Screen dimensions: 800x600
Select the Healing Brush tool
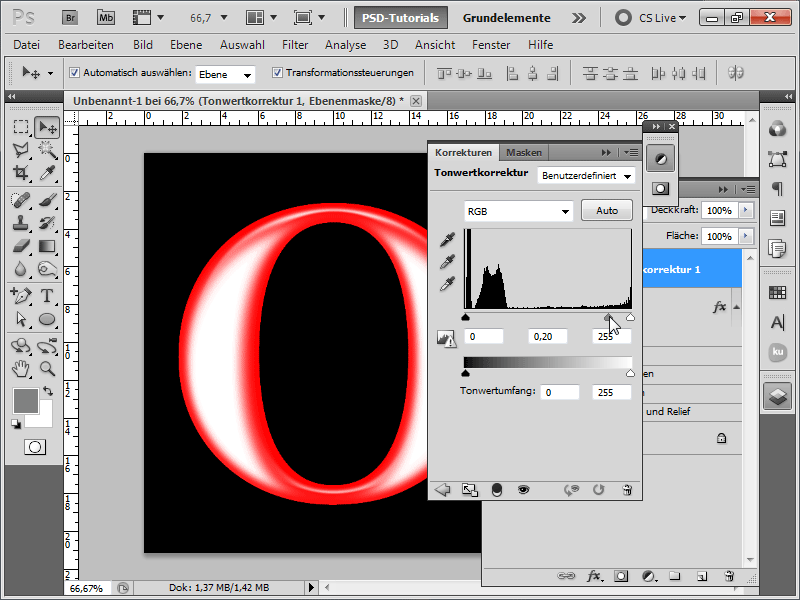pos(21,200)
